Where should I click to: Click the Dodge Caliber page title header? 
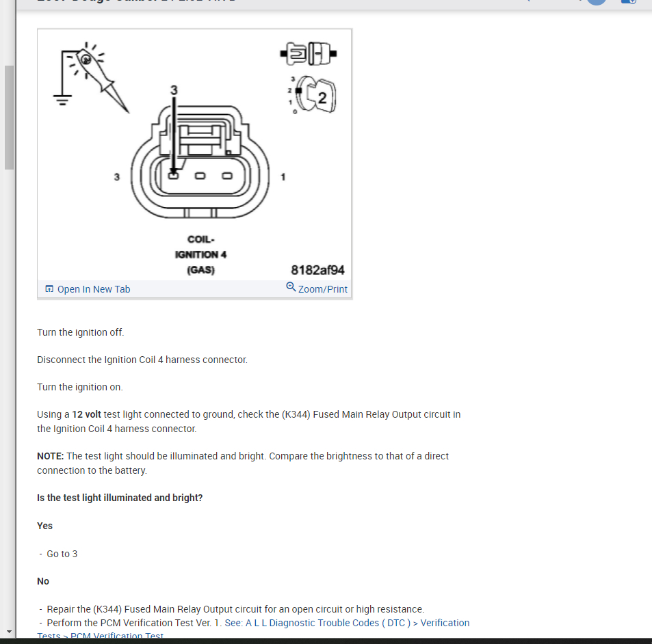(x=136, y=1)
